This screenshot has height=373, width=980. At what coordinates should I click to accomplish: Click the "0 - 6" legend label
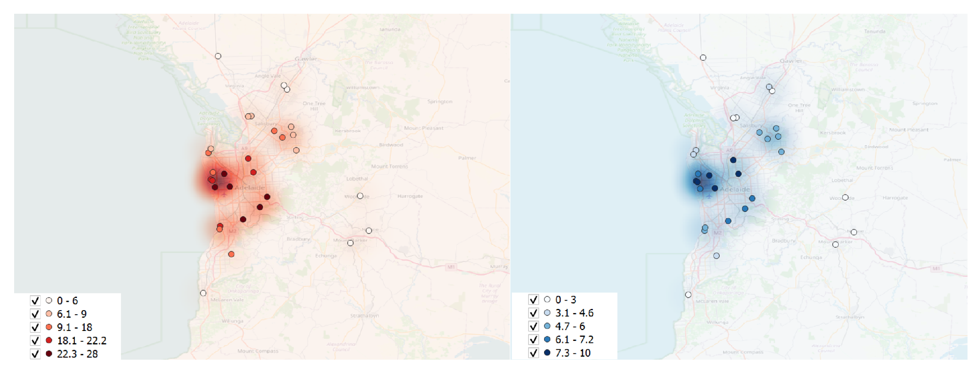coord(67,301)
